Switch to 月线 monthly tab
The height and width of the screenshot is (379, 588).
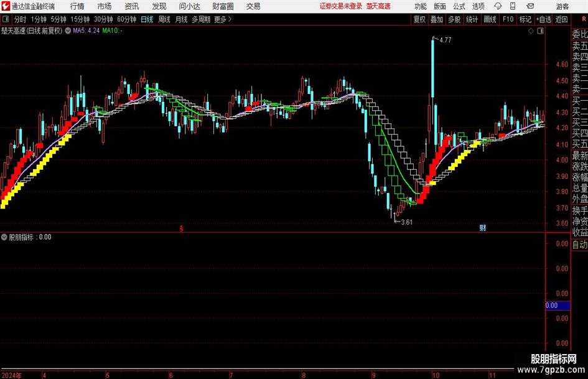click(182, 19)
